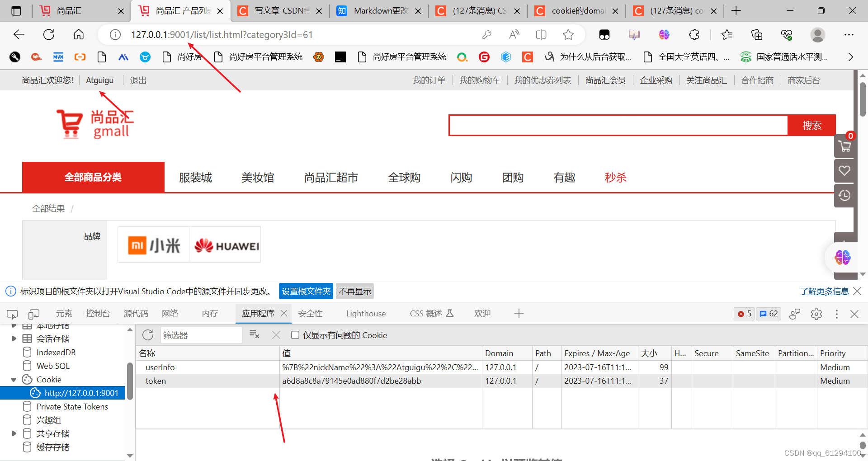Open 全部商品分类 category menu

93,177
